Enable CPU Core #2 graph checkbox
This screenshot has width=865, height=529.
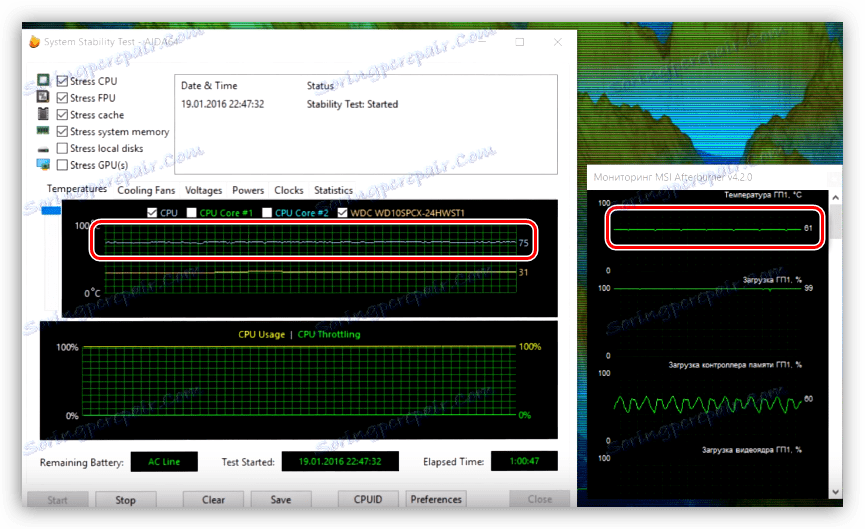[267, 212]
